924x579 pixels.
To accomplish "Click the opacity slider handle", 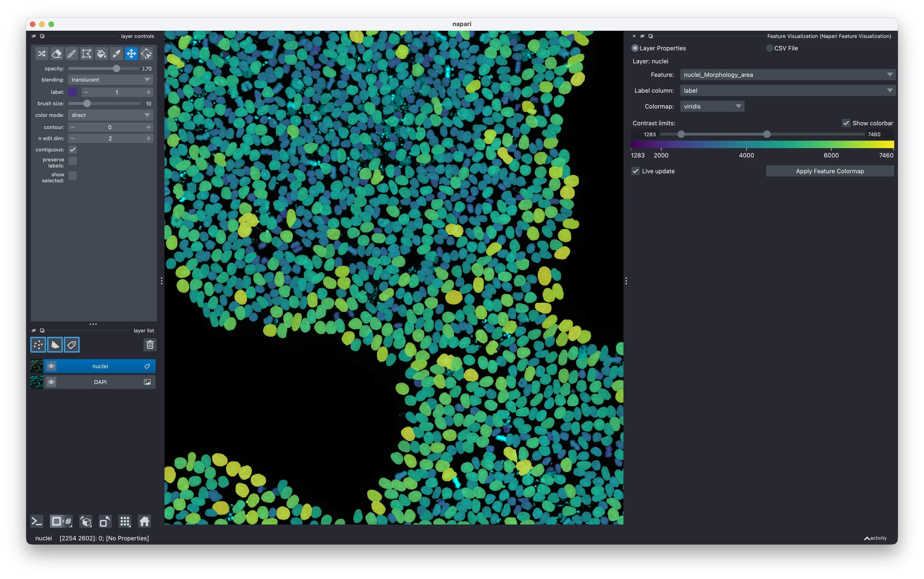I will (116, 68).
